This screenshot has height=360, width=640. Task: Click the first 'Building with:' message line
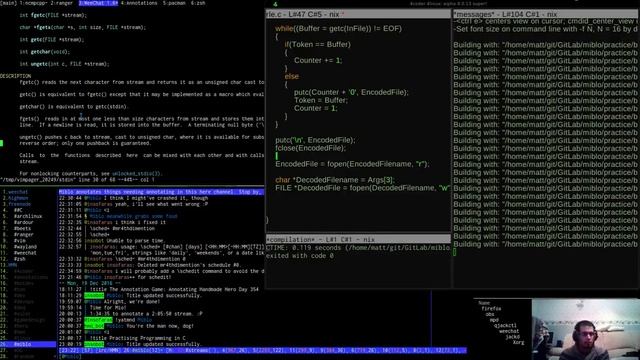point(546,44)
